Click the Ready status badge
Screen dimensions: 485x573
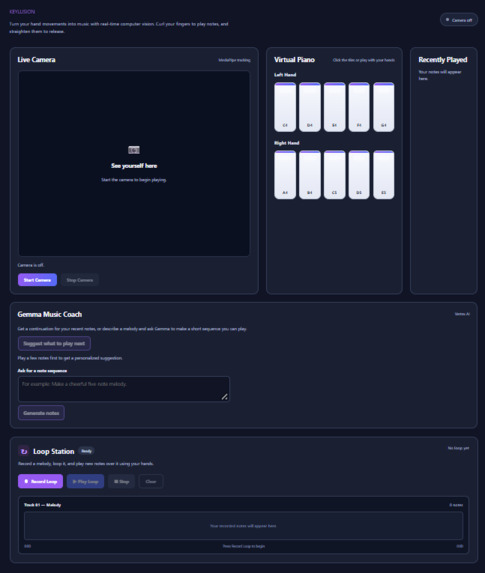pos(87,451)
